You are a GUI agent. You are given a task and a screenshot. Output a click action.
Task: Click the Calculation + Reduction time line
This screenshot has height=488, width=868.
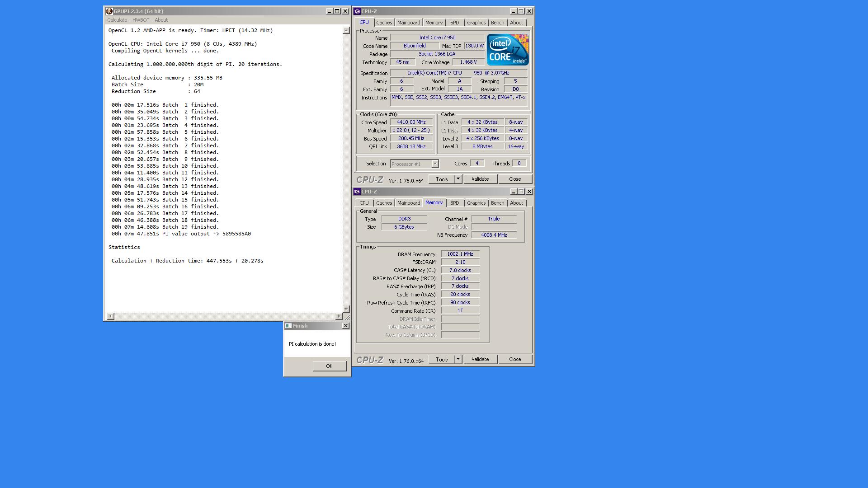pos(187,261)
